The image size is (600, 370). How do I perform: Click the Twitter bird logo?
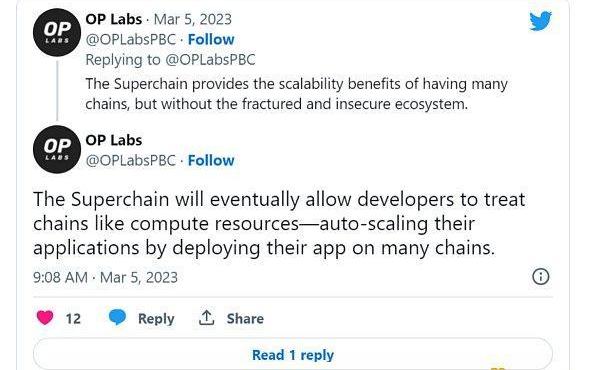click(540, 21)
